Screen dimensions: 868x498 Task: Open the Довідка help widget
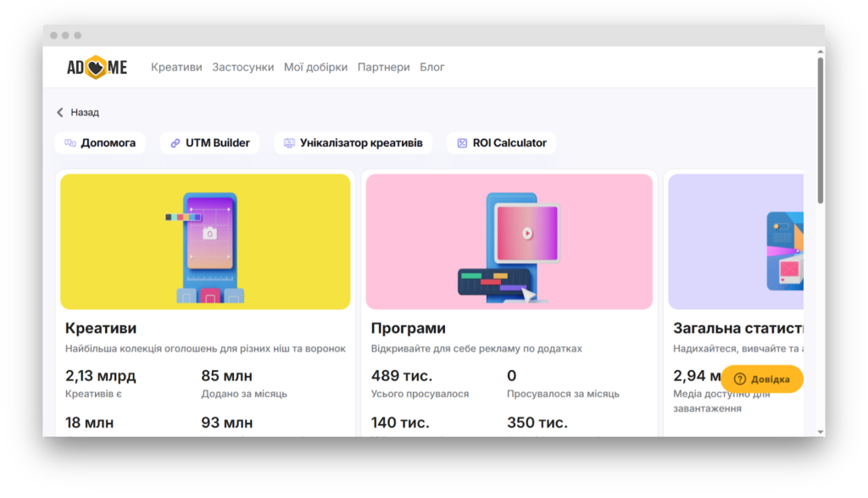click(x=763, y=379)
